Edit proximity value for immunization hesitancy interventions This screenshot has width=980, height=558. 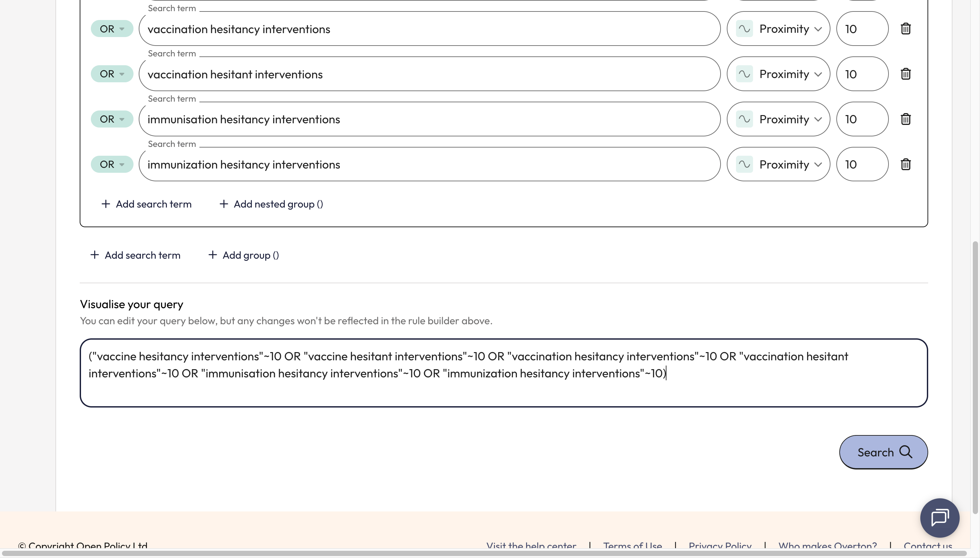(862, 164)
